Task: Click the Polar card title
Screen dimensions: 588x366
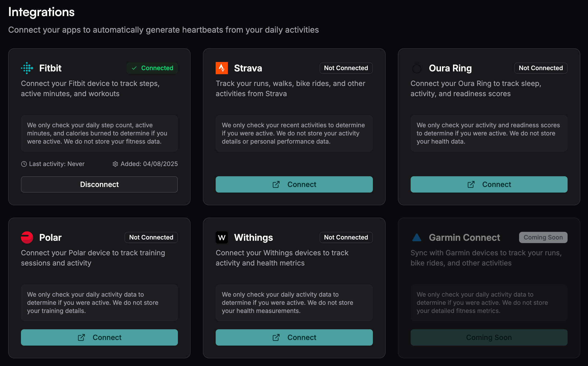Action: [50, 237]
